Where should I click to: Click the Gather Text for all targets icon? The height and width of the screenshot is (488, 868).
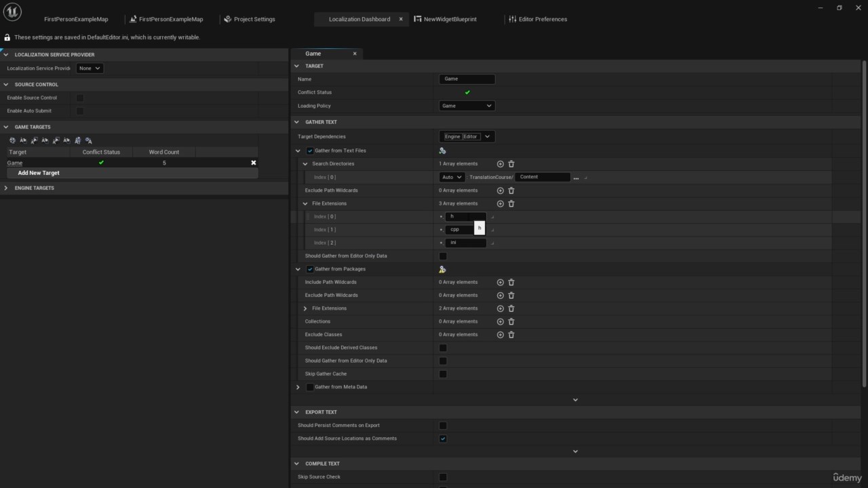coord(12,140)
